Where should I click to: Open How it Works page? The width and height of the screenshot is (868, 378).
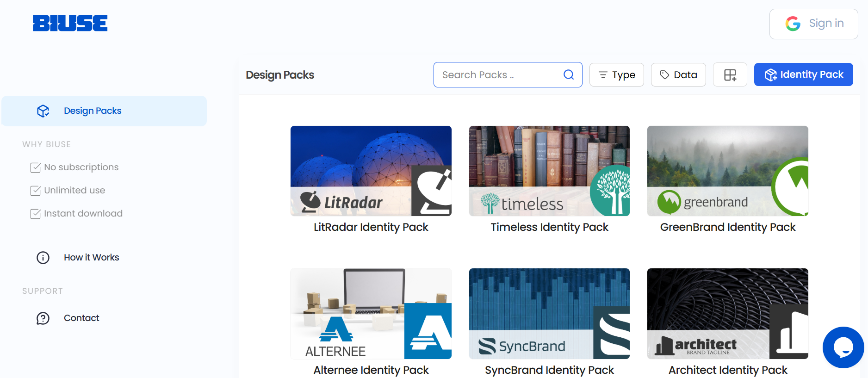(x=91, y=257)
